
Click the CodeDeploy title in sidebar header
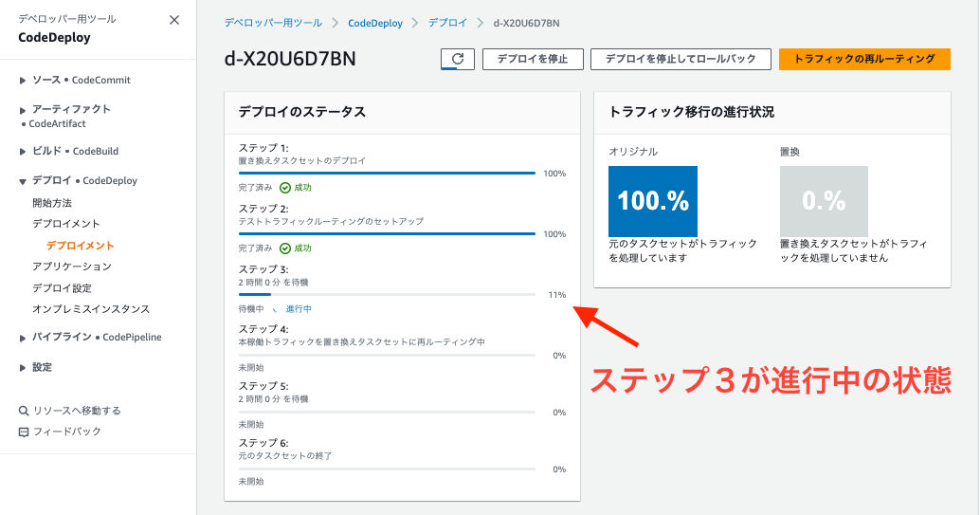pos(54,38)
